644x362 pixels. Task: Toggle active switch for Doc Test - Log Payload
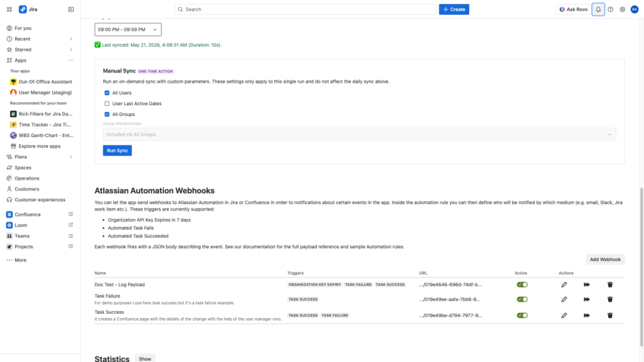(522, 285)
